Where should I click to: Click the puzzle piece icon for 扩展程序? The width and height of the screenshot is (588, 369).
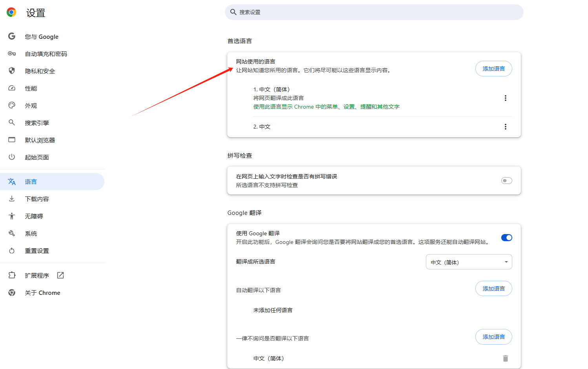[x=12, y=275]
